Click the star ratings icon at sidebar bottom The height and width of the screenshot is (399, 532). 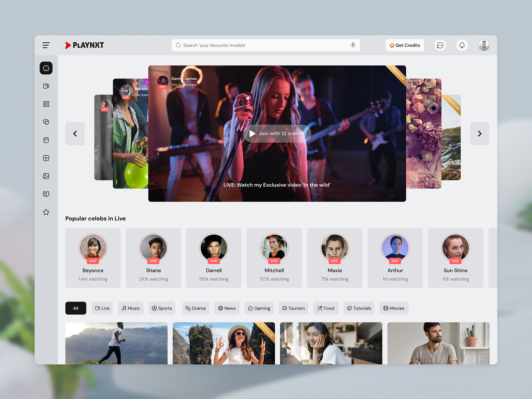pos(46,212)
